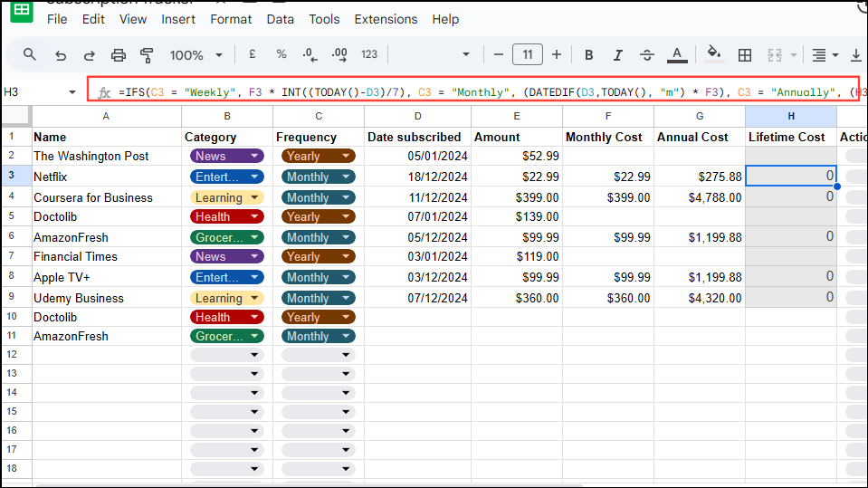868x488 pixels.
Task: Select cell 'Apple TV+'
Action: tap(106, 278)
